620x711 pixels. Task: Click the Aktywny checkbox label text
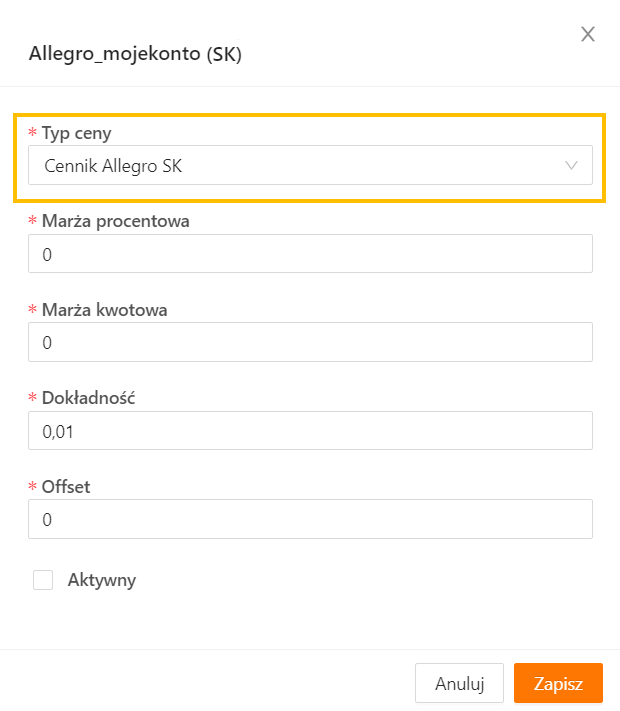(102, 580)
